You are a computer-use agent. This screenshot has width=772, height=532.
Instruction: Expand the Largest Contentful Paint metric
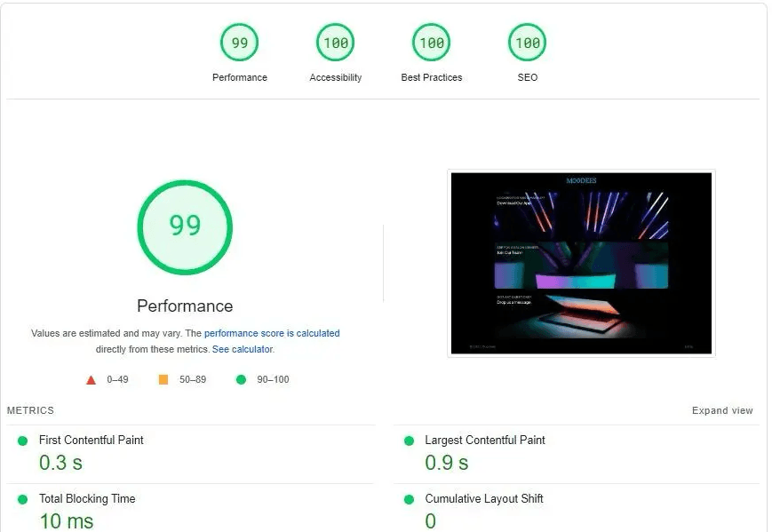(x=485, y=440)
